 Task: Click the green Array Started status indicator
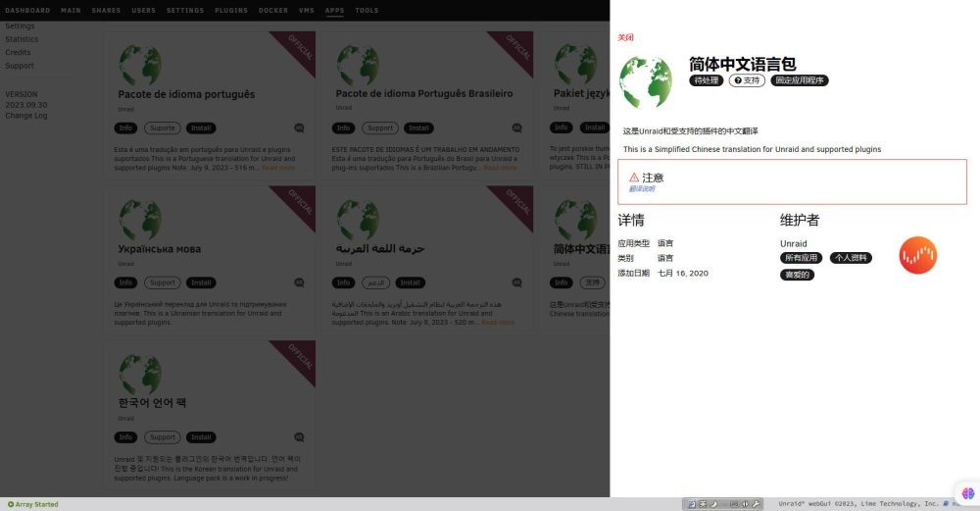[32, 504]
